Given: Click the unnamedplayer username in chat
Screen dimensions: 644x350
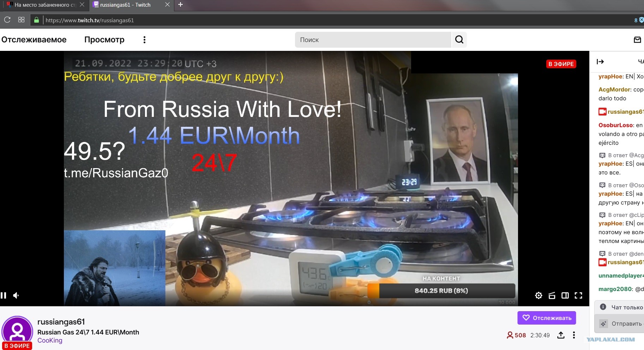Looking at the screenshot, I should 621,275.
